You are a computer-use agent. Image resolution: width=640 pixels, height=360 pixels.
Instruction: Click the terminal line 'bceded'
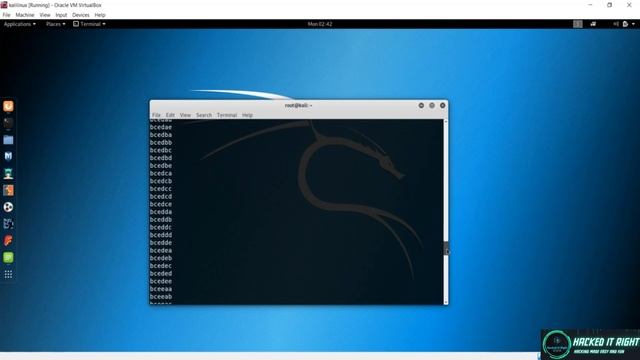tap(161, 274)
